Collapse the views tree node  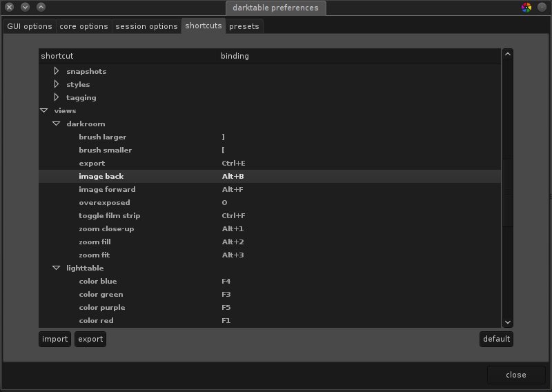[43, 110]
